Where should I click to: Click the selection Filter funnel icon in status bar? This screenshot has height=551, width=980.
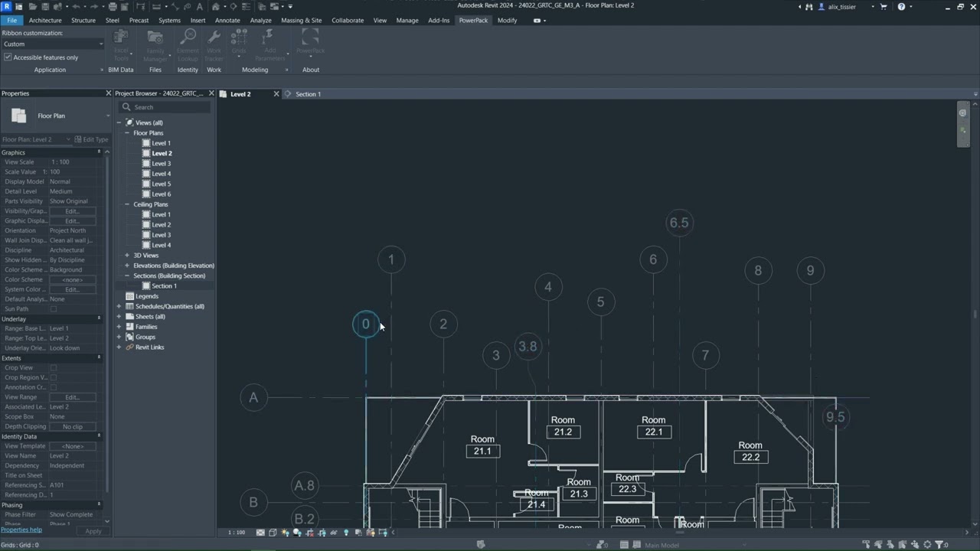939,545
